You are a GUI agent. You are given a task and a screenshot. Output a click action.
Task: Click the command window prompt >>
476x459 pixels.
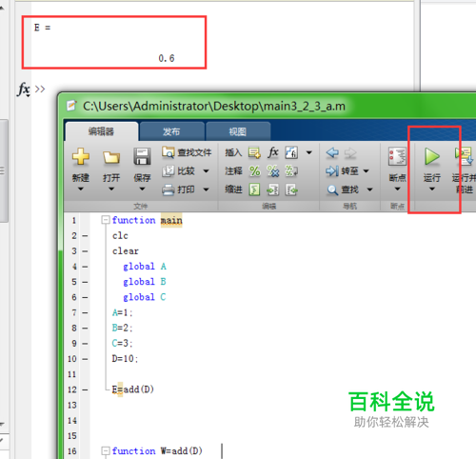click(x=40, y=89)
